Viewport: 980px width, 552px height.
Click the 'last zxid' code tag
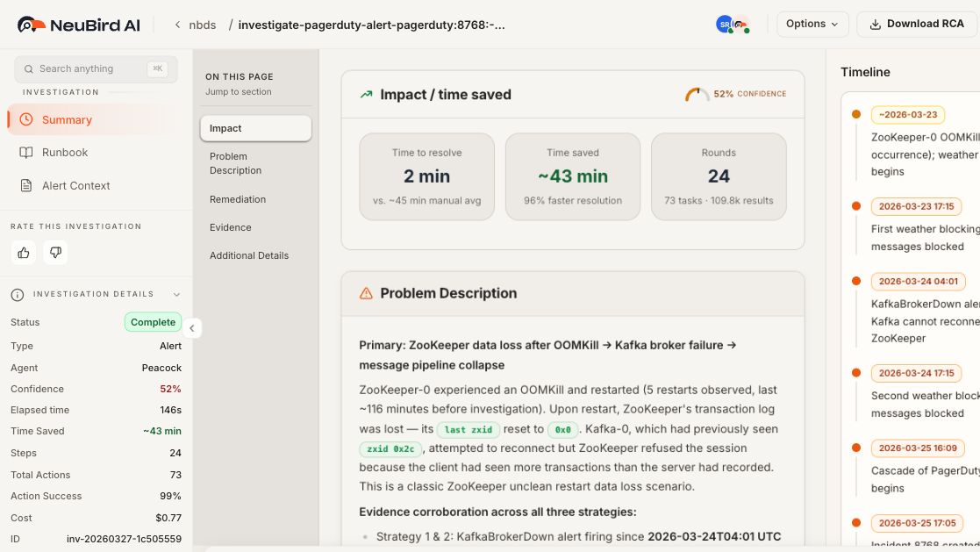pos(469,429)
